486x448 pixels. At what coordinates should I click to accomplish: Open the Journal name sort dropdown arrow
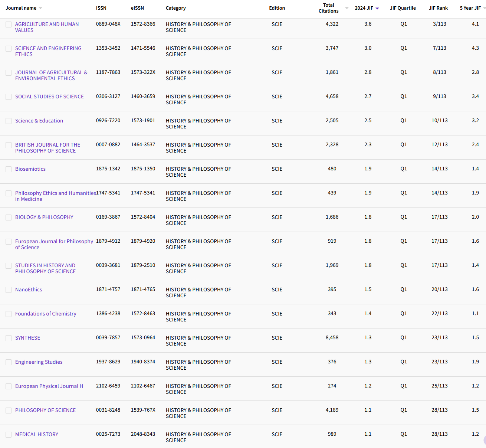tap(40, 8)
